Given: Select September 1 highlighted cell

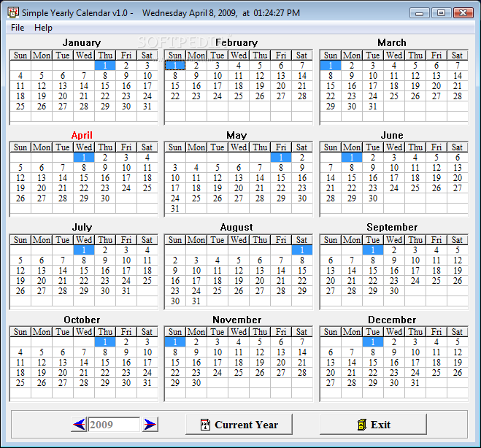Looking at the screenshot, I should tap(373, 250).
